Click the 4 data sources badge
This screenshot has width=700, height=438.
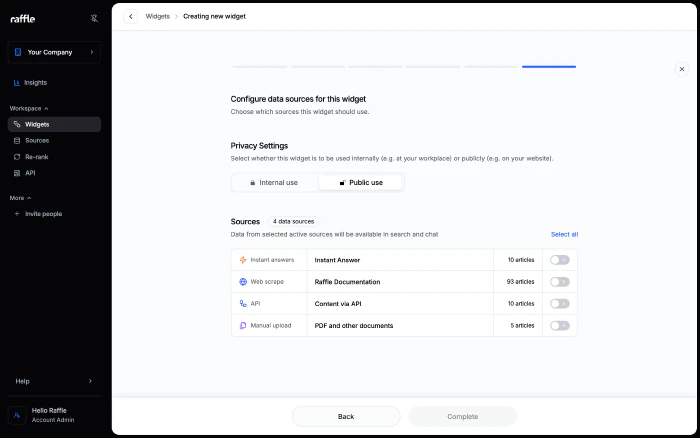pos(293,221)
